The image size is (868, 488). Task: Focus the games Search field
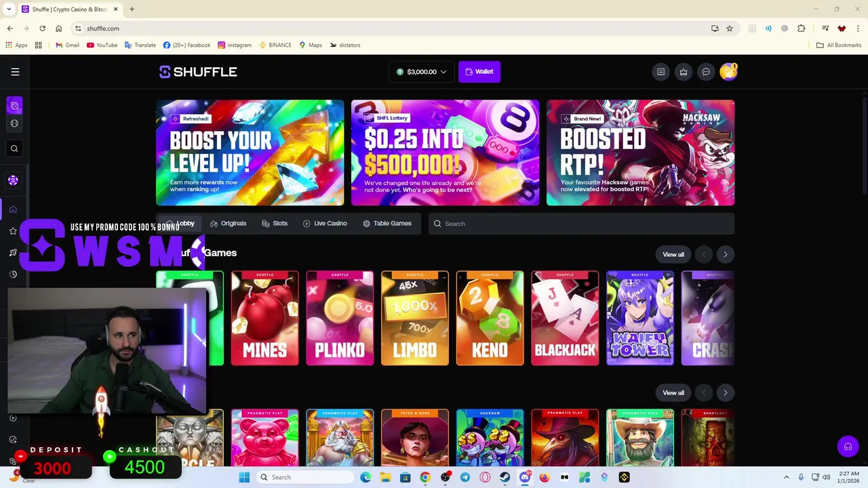[x=581, y=224]
